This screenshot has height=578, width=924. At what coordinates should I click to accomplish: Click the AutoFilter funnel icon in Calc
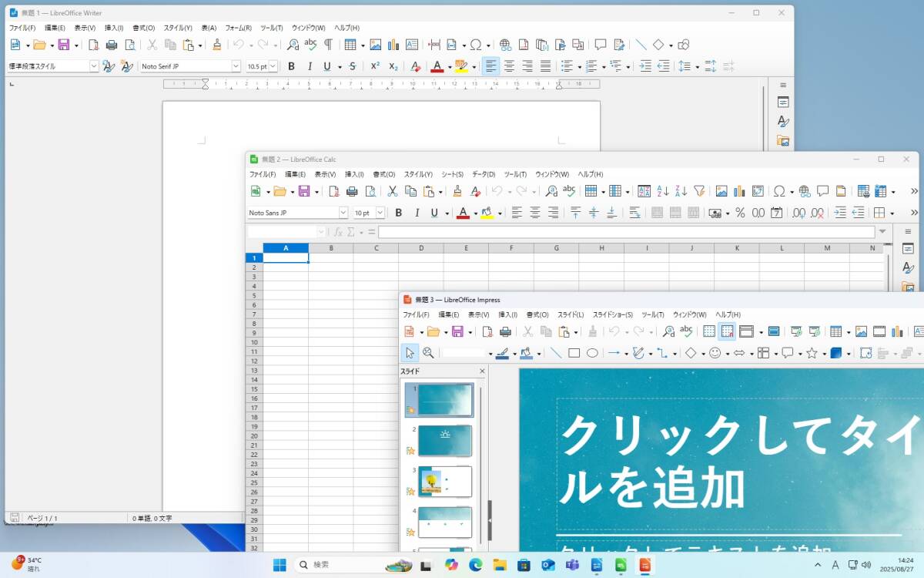[699, 191]
